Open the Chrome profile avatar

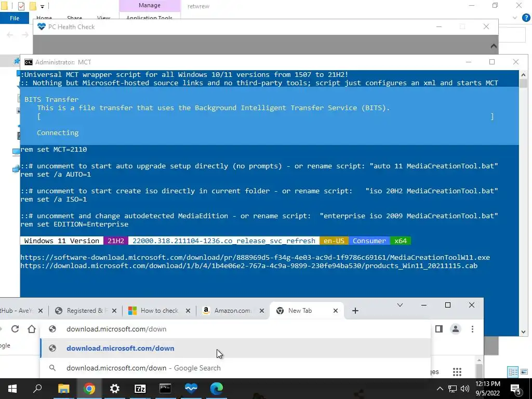click(x=455, y=329)
